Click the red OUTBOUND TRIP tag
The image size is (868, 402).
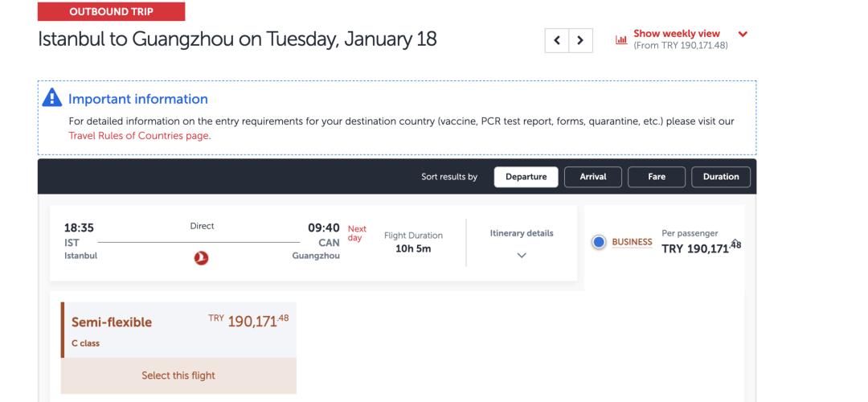[x=112, y=11]
